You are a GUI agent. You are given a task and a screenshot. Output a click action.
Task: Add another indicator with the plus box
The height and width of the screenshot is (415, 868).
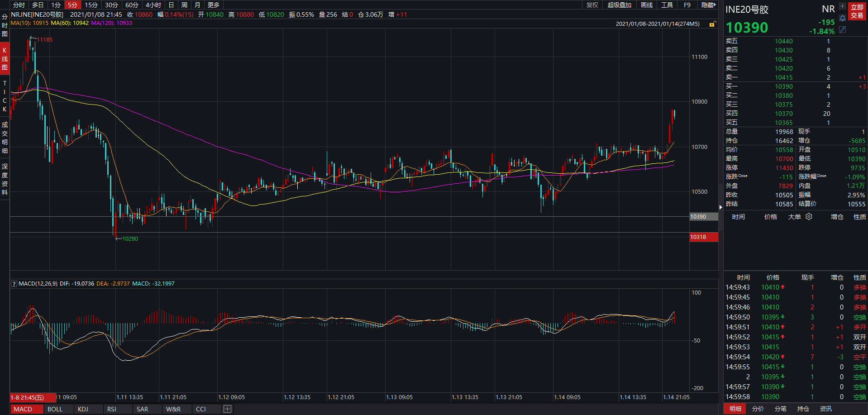tap(228, 409)
